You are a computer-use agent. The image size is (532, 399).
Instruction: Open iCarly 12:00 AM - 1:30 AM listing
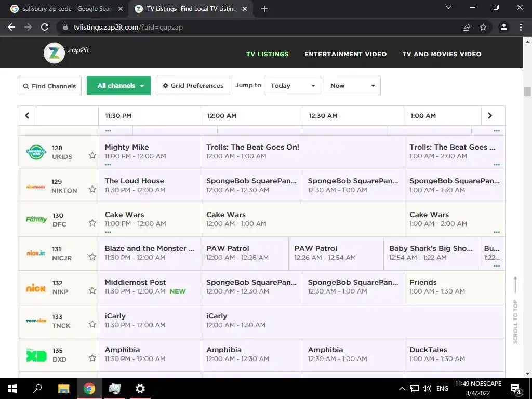coord(353,321)
